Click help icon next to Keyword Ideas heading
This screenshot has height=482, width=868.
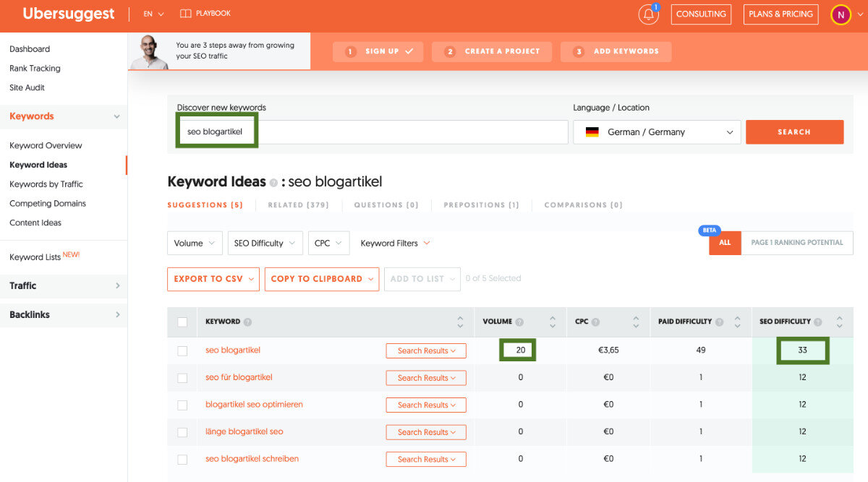click(273, 183)
